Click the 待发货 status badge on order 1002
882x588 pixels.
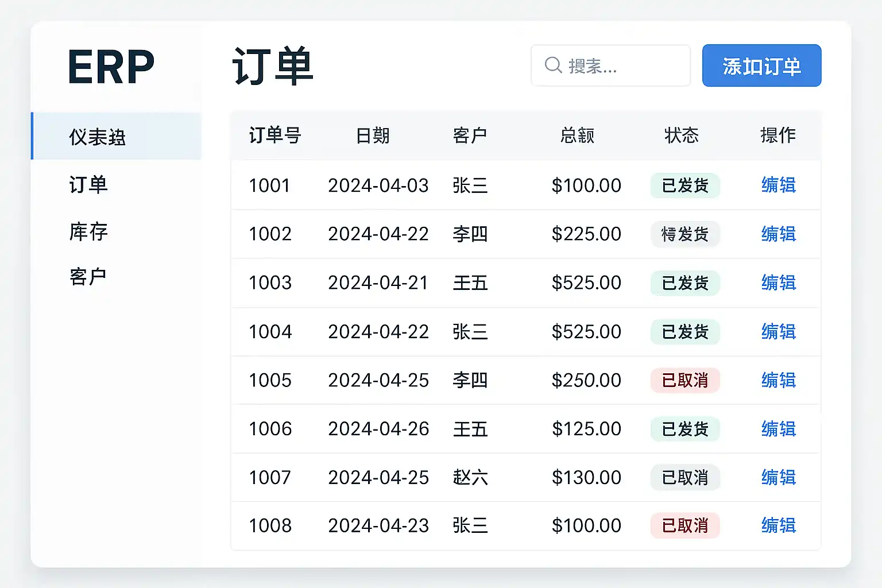click(685, 234)
